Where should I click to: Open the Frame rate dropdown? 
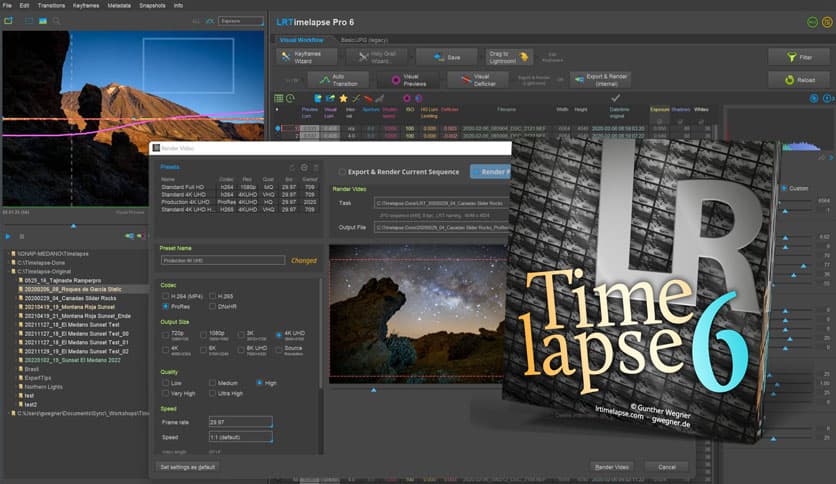240,422
